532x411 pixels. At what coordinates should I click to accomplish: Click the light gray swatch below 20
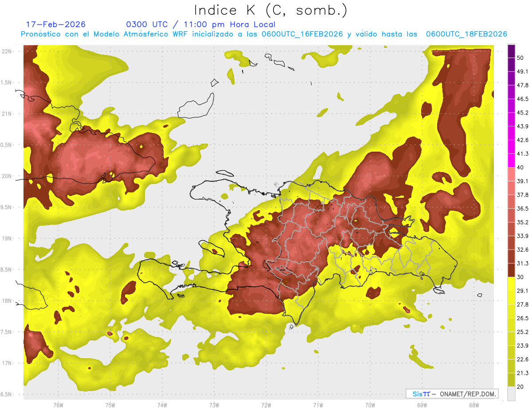click(511, 394)
